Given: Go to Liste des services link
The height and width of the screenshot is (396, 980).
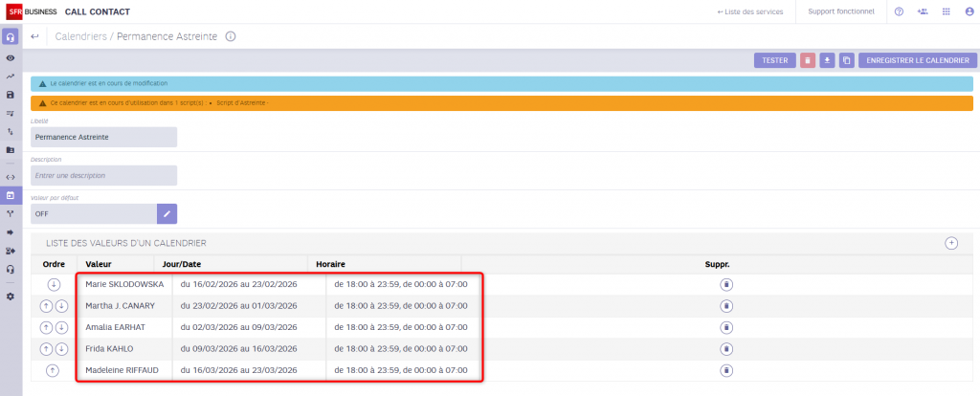Looking at the screenshot, I should 750,11.
